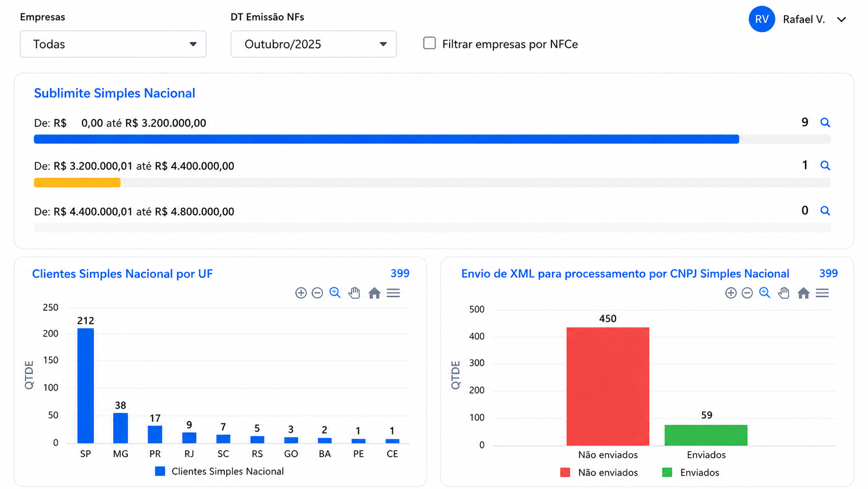
Task: Toggle the Clientes Simples Nacional legend series
Action: [220, 471]
